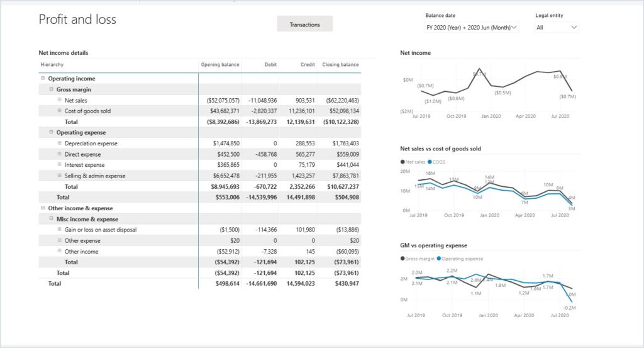Expand Gain or loss on asset disposal
The image size is (644, 348).
click(x=60, y=229)
